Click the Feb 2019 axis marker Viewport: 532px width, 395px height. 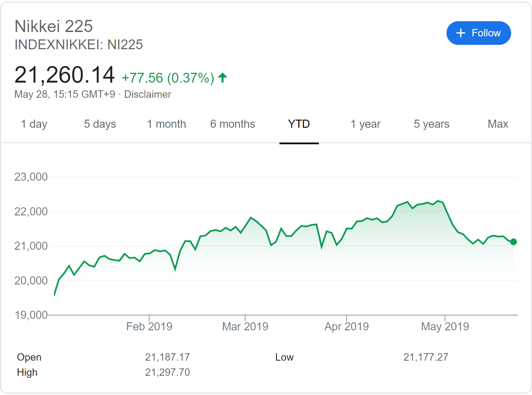[149, 326]
